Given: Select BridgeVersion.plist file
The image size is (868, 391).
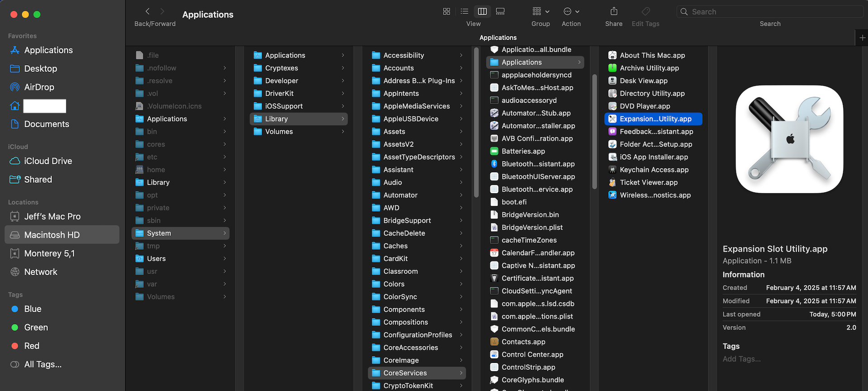Looking at the screenshot, I should (x=535, y=227).
